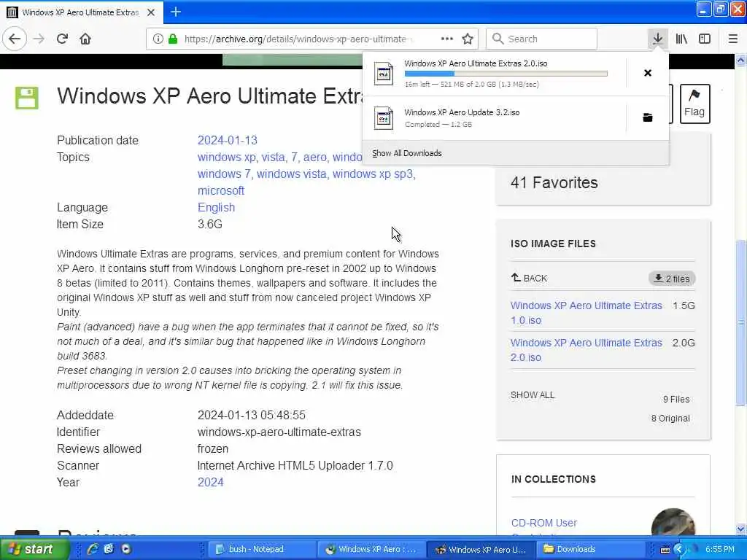Open the 'windows xp sp3' topic link
This screenshot has width=747, height=560.
[x=373, y=174]
